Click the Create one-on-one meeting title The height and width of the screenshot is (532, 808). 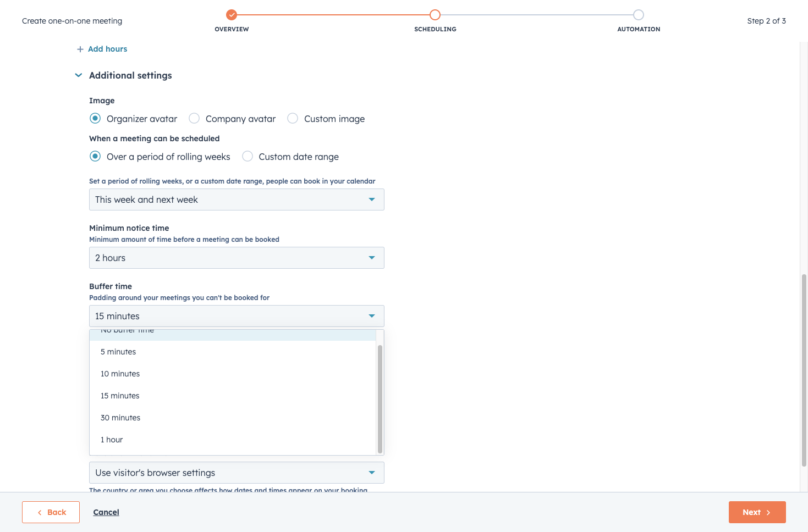coord(72,21)
